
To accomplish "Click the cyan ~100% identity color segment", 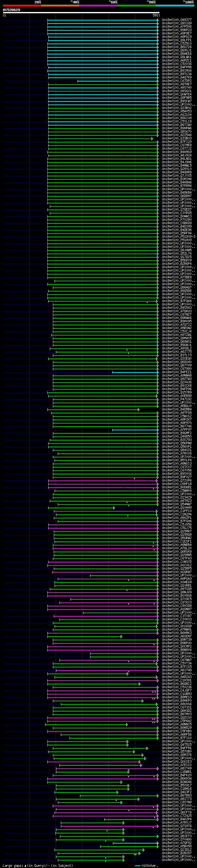I will click(175, 6).
